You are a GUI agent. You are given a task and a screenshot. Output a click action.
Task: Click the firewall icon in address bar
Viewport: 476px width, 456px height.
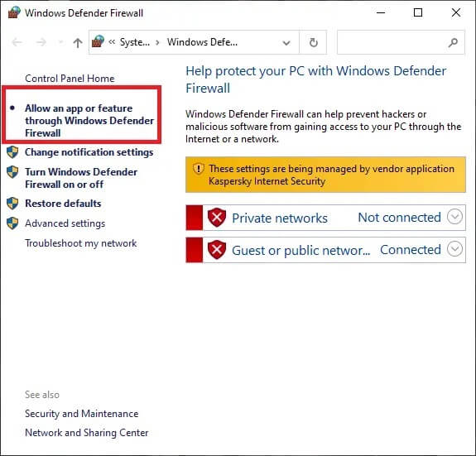coord(98,41)
